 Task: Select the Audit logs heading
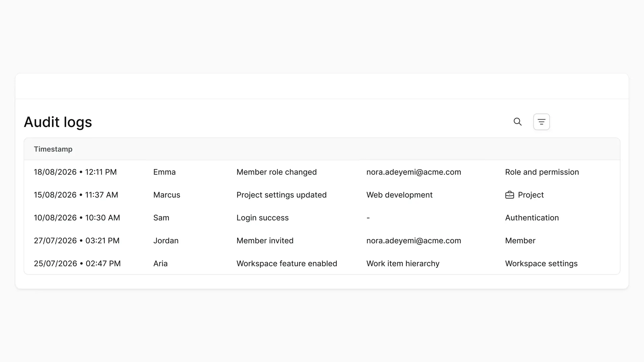(58, 122)
